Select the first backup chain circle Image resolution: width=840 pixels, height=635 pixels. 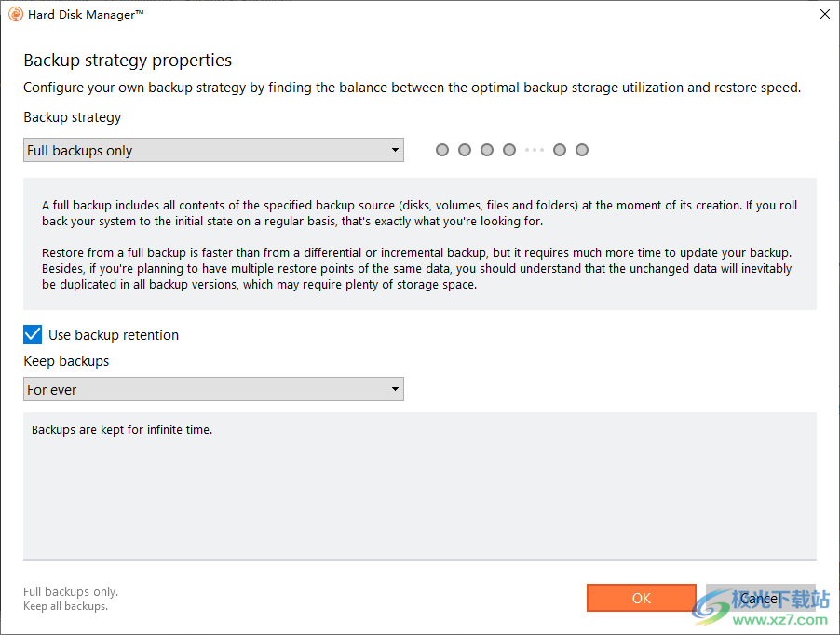442,150
